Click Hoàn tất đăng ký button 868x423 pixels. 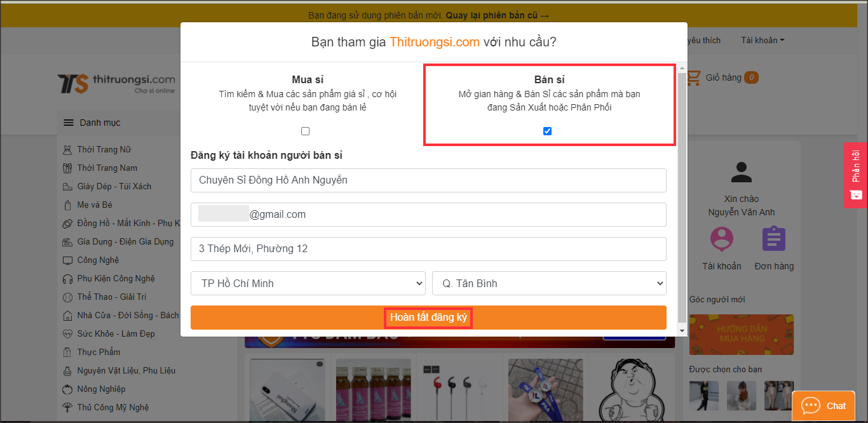[x=428, y=318]
